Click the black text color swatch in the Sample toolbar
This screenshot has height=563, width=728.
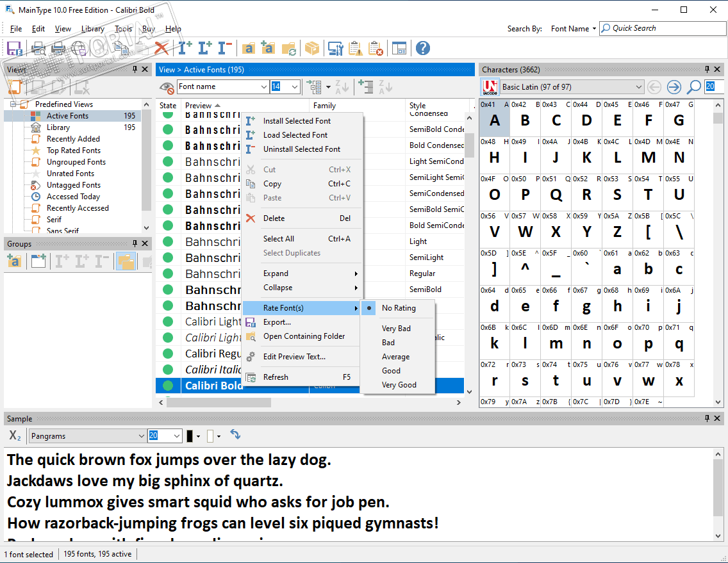(190, 436)
